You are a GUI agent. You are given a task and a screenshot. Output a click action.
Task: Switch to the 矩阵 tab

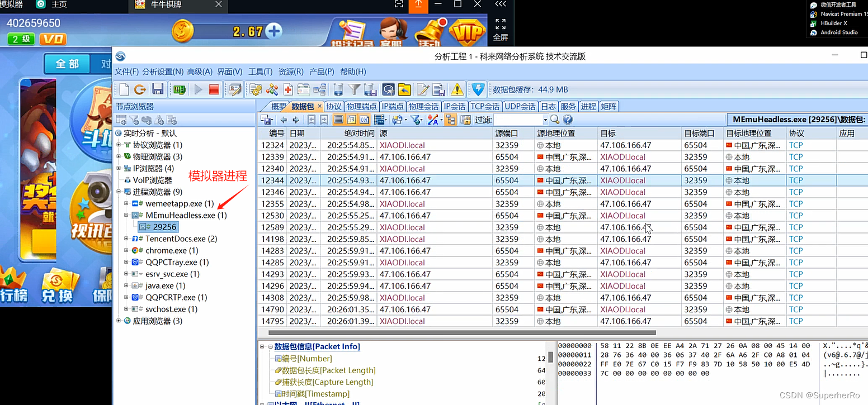click(x=609, y=106)
